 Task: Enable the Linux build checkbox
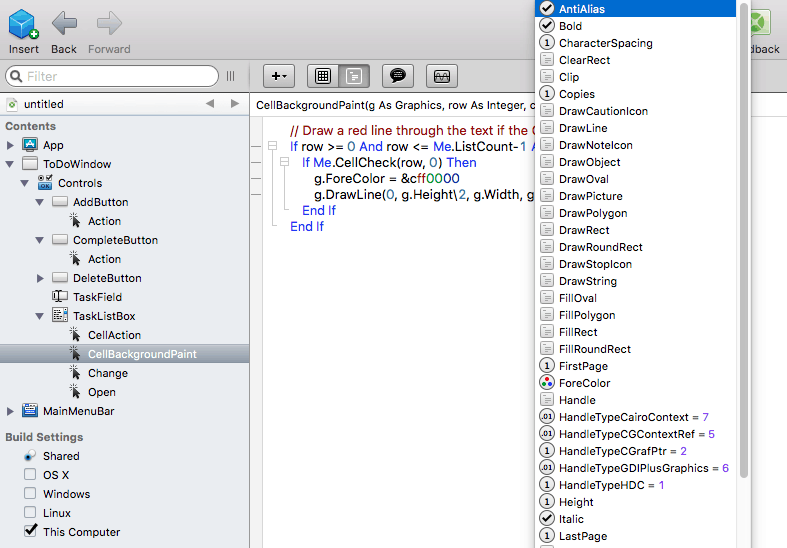point(30,512)
